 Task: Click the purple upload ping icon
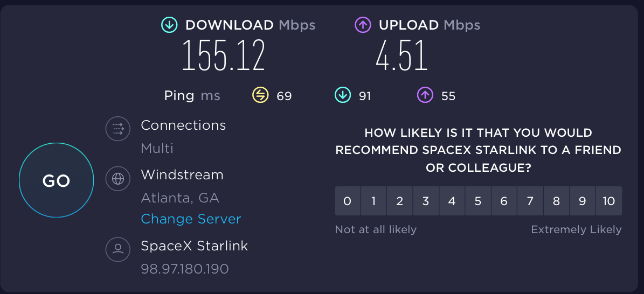point(425,95)
